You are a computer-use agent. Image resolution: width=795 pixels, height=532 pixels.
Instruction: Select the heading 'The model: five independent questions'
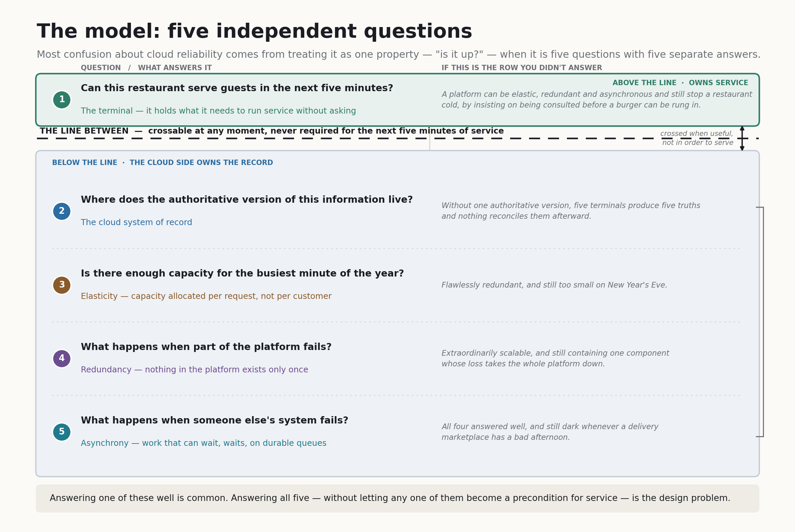254,31
